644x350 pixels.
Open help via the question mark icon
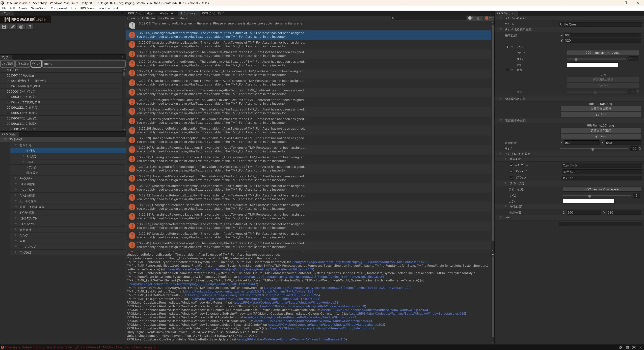coord(30,27)
